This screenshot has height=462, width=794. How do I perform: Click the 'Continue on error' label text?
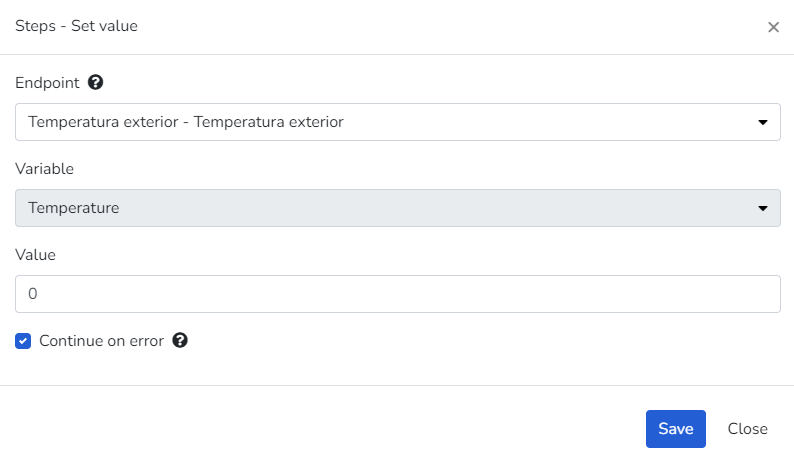pyautogui.click(x=101, y=341)
